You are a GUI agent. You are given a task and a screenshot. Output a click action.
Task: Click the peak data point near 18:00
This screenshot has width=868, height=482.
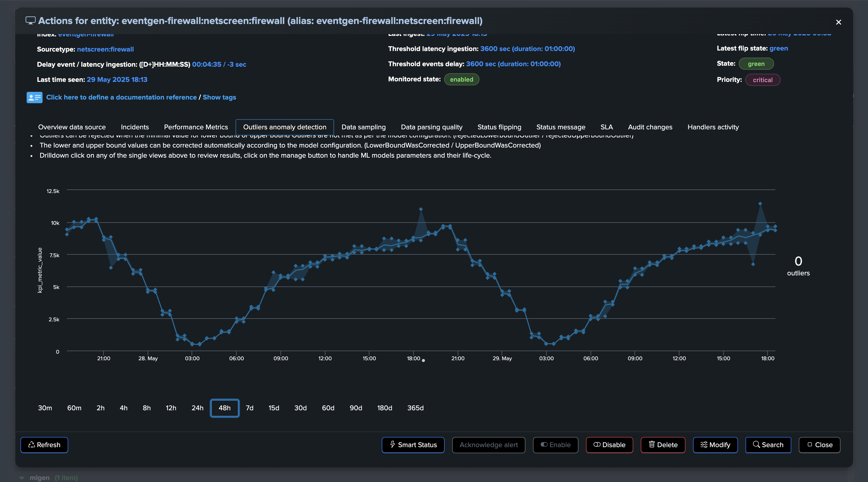421,209
